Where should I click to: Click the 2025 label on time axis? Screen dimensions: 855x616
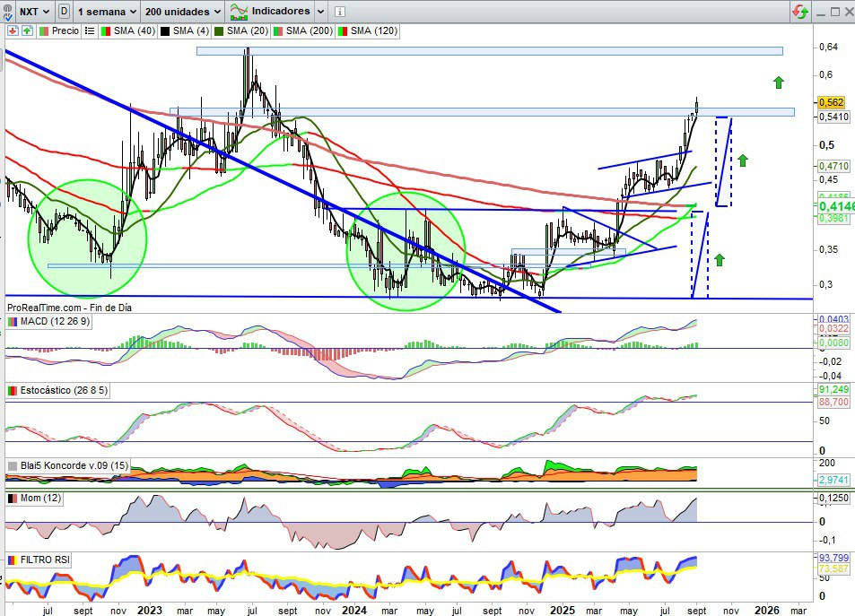point(563,610)
